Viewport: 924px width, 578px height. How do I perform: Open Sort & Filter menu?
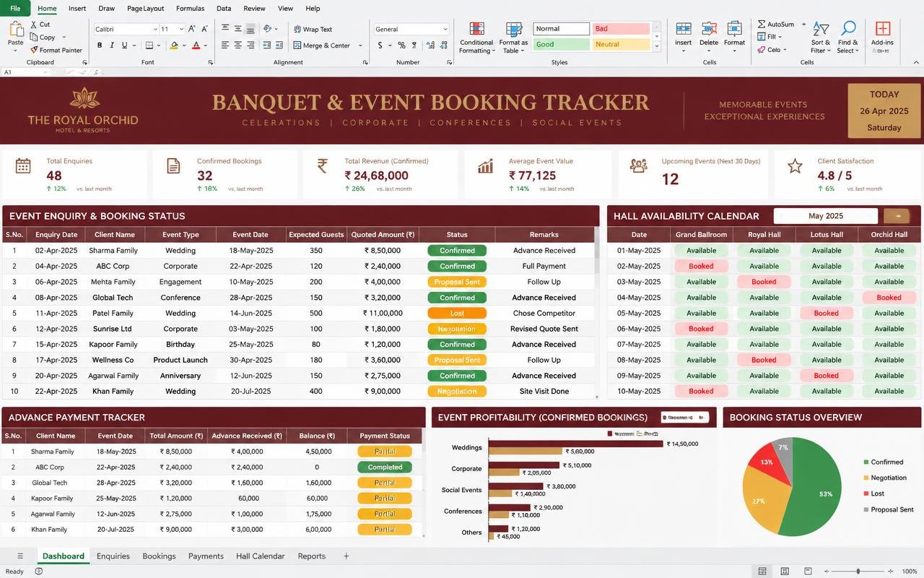click(x=821, y=38)
